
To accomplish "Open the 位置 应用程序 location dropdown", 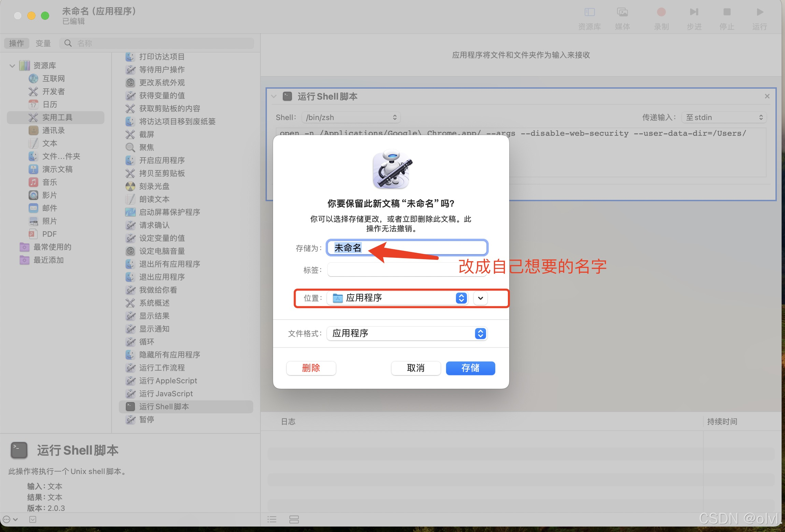I will click(398, 298).
